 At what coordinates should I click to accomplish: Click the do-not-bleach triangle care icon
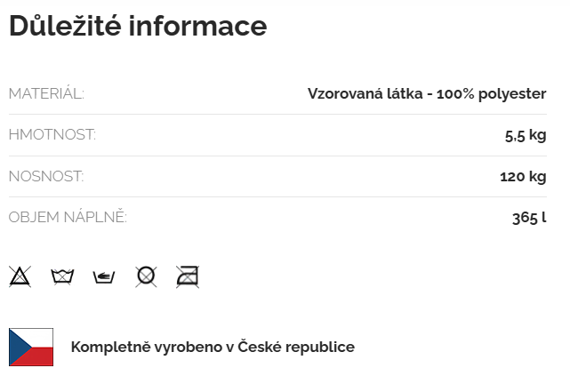coord(20,276)
